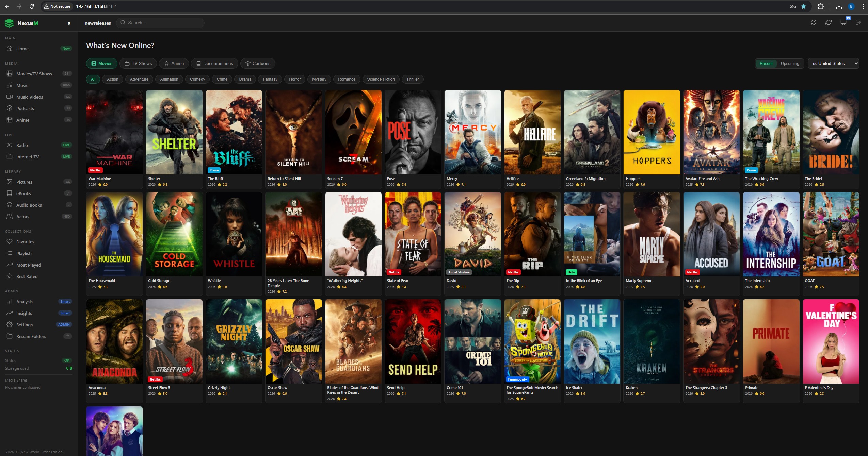This screenshot has height=456, width=868.
Task: Open Radio in the Live section
Action: pyautogui.click(x=22, y=145)
